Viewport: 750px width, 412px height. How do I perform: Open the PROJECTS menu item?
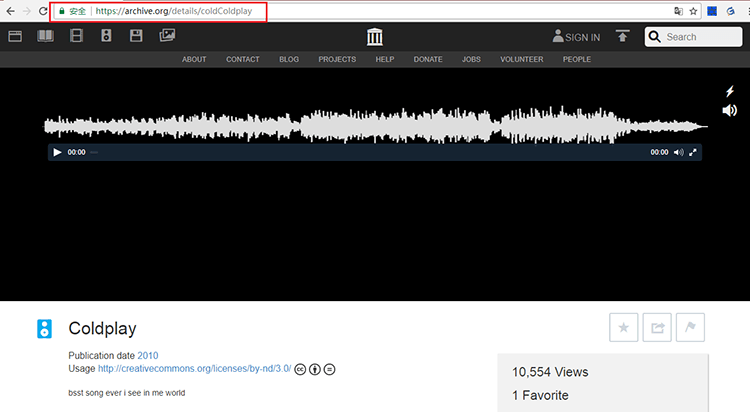(x=337, y=59)
